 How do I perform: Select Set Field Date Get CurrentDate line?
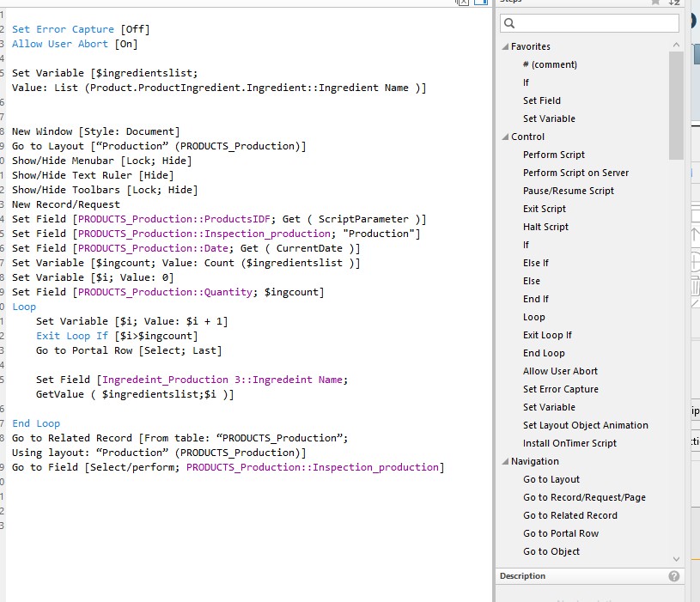[x=186, y=248]
